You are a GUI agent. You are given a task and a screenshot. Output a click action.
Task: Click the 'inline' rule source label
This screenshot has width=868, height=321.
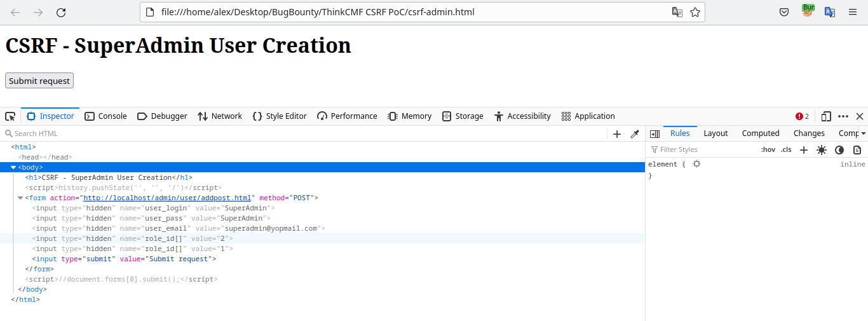click(x=853, y=164)
